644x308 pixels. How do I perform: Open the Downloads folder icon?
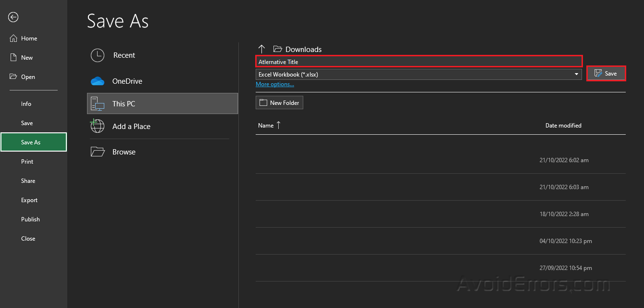[x=278, y=49]
